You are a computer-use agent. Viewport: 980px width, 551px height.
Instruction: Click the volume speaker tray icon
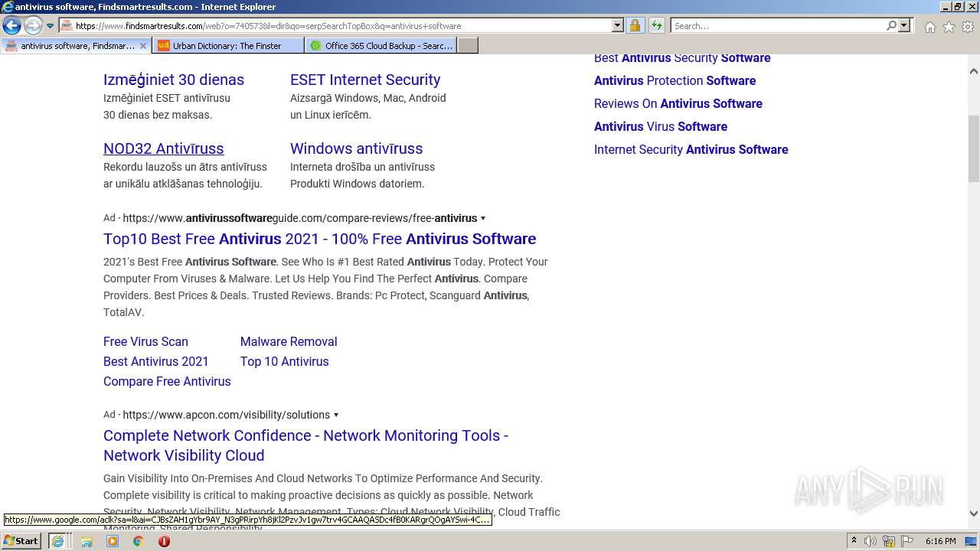[871, 541]
